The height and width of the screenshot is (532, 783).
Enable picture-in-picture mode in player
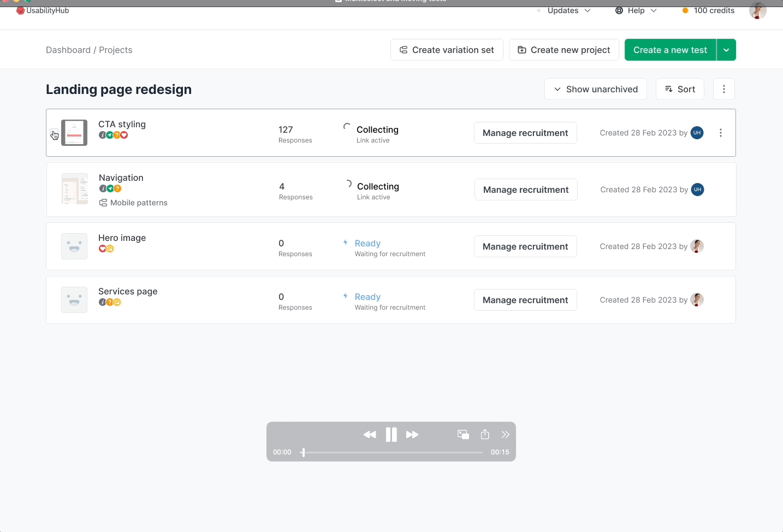pos(463,435)
